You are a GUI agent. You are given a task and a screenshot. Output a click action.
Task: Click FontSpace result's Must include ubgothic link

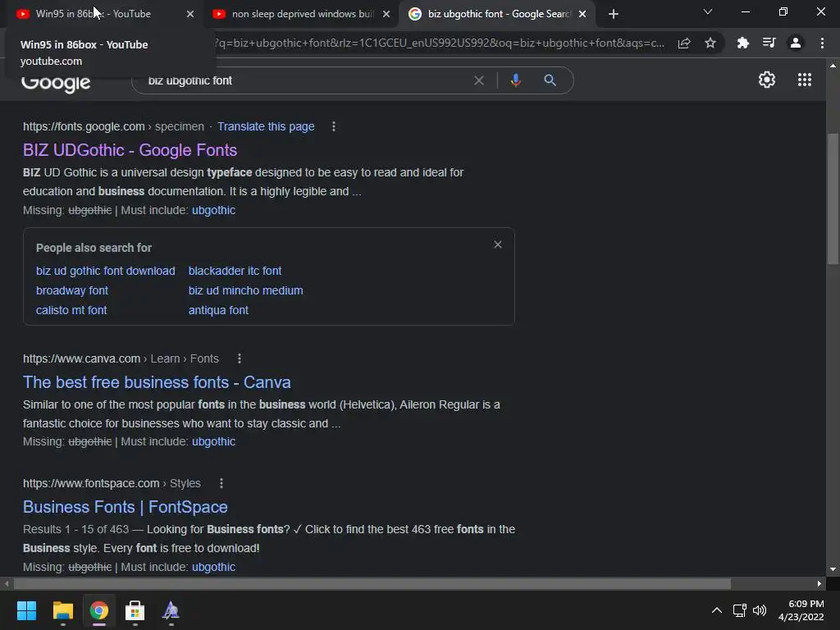[213, 567]
